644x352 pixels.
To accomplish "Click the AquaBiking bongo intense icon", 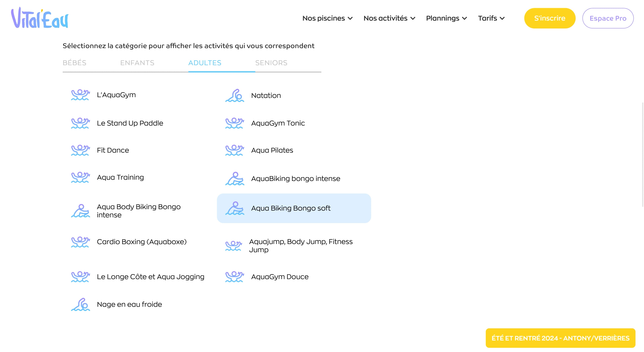I will tap(234, 179).
